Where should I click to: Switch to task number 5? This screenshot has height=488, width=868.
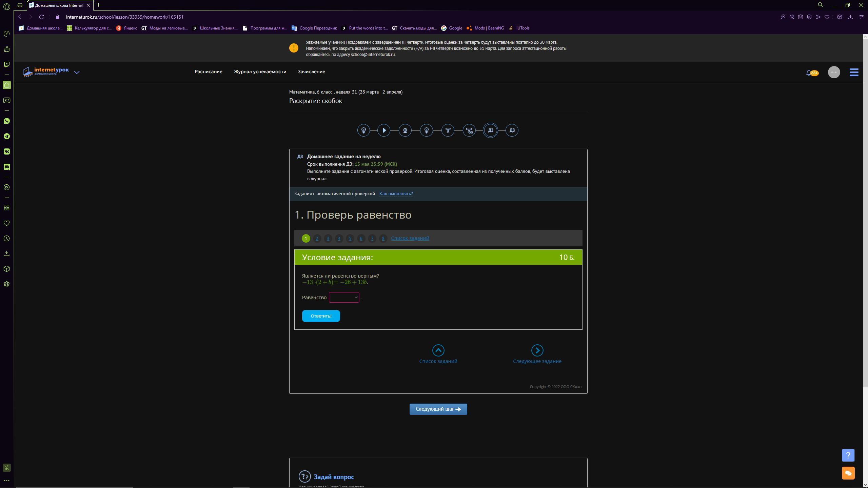click(x=350, y=239)
